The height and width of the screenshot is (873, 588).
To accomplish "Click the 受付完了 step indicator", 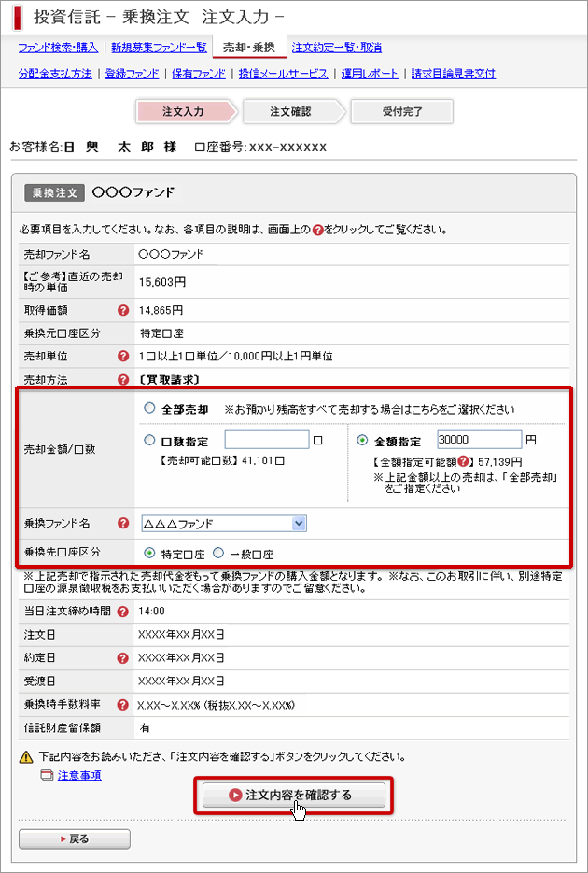I will coord(402,111).
